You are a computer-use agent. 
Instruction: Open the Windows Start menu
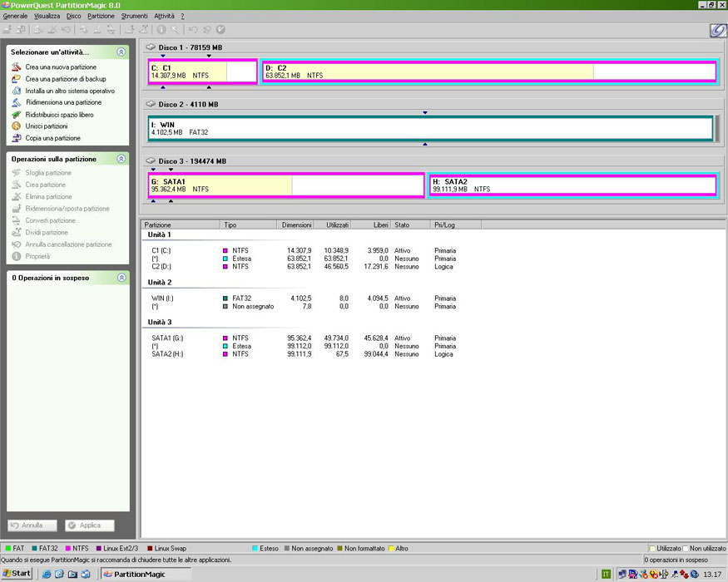17,574
